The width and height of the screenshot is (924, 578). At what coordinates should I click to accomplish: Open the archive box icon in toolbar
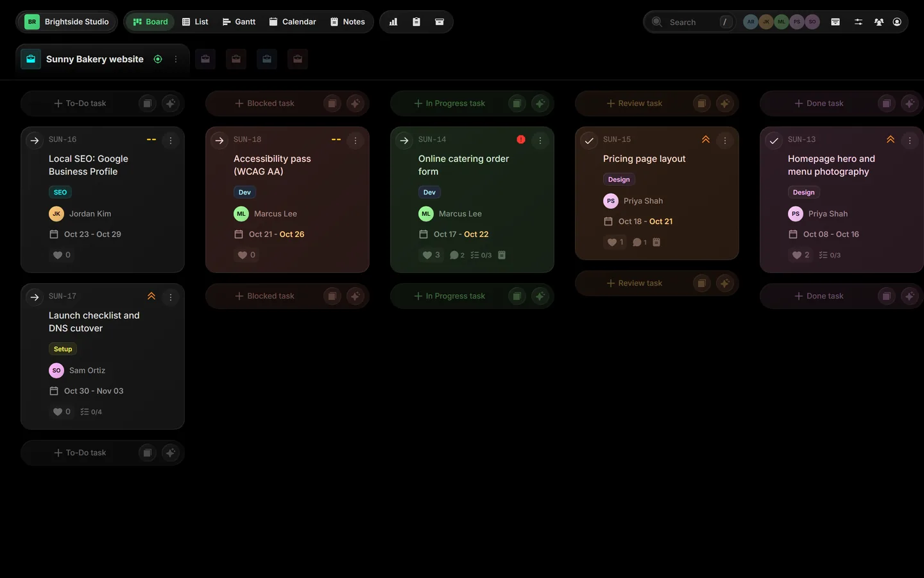pos(440,22)
